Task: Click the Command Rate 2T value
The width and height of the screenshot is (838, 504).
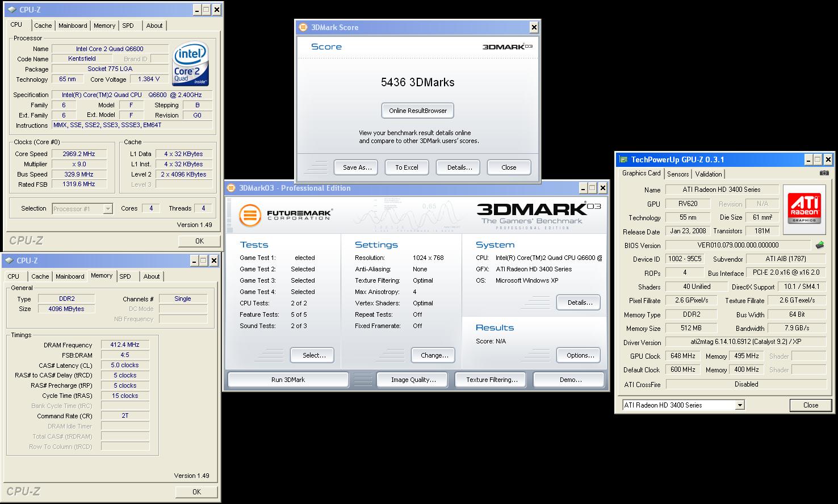Action: click(x=125, y=415)
